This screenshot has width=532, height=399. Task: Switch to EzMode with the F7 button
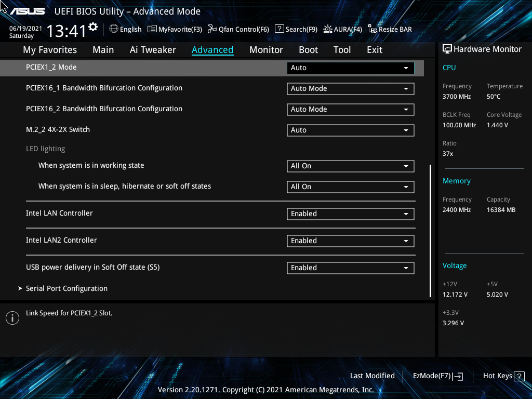click(x=437, y=376)
